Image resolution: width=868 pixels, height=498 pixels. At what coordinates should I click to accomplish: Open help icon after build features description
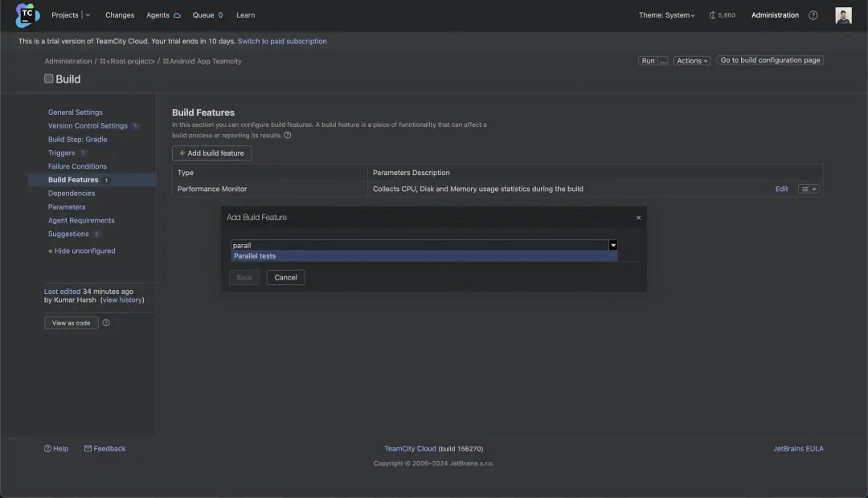coord(288,136)
